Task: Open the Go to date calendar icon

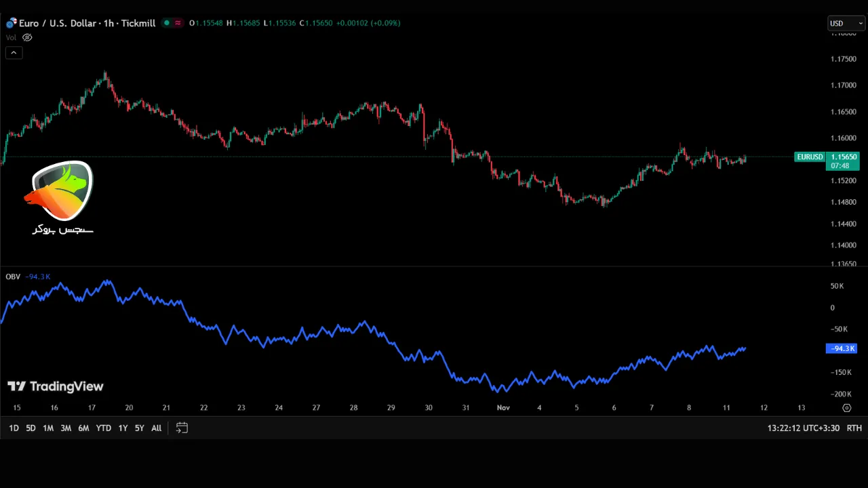Action: point(182,428)
